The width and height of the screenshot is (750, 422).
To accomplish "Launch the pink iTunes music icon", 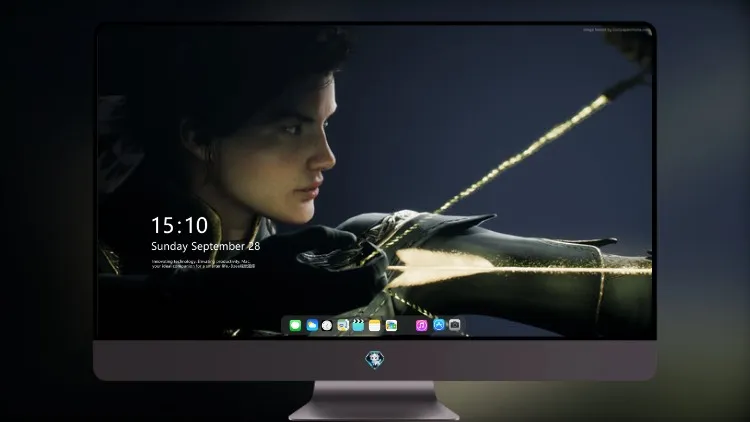I will 421,325.
